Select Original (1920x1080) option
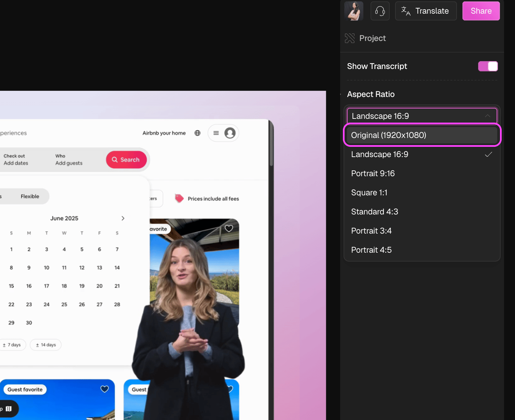This screenshot has width=515, height=420. 422,135
